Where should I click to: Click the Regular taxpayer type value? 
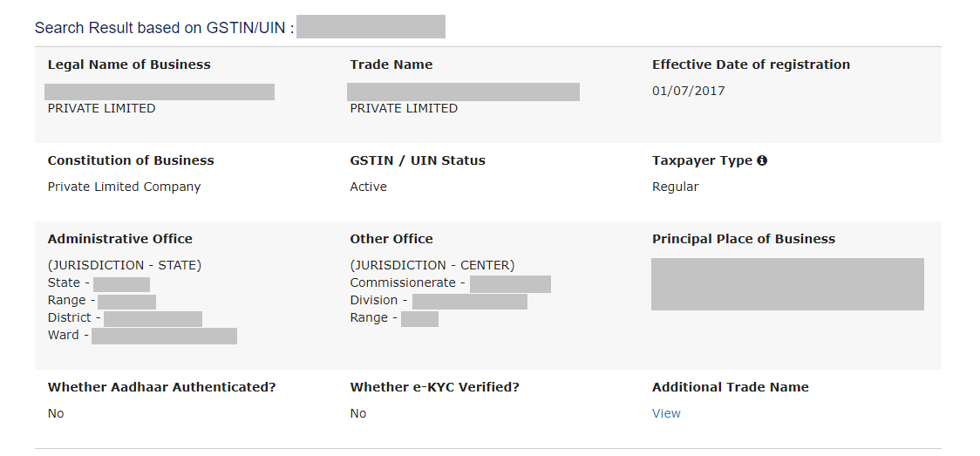675,187
